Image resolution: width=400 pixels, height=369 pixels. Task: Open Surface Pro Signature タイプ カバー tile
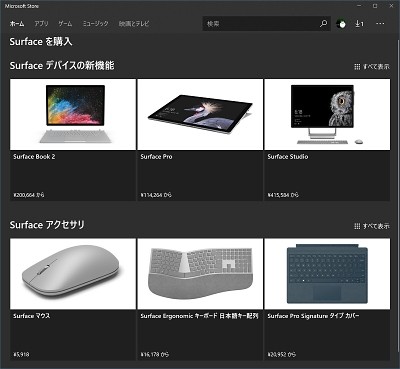pos(327,299)
